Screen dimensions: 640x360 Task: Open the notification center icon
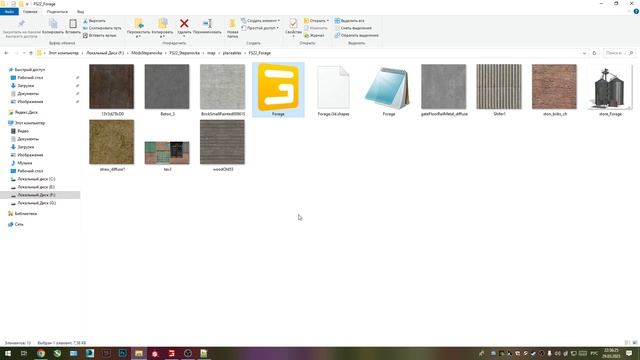[629, 353]
